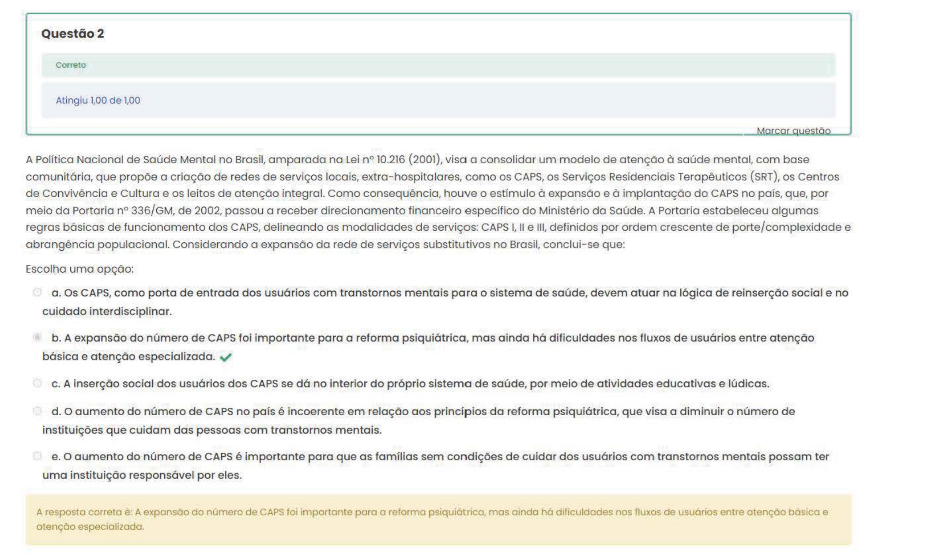The height and width of the screenshot is (560, 928).
Task: Click option d text on aumento do número de CAPS no país
Action: point(419,421)
